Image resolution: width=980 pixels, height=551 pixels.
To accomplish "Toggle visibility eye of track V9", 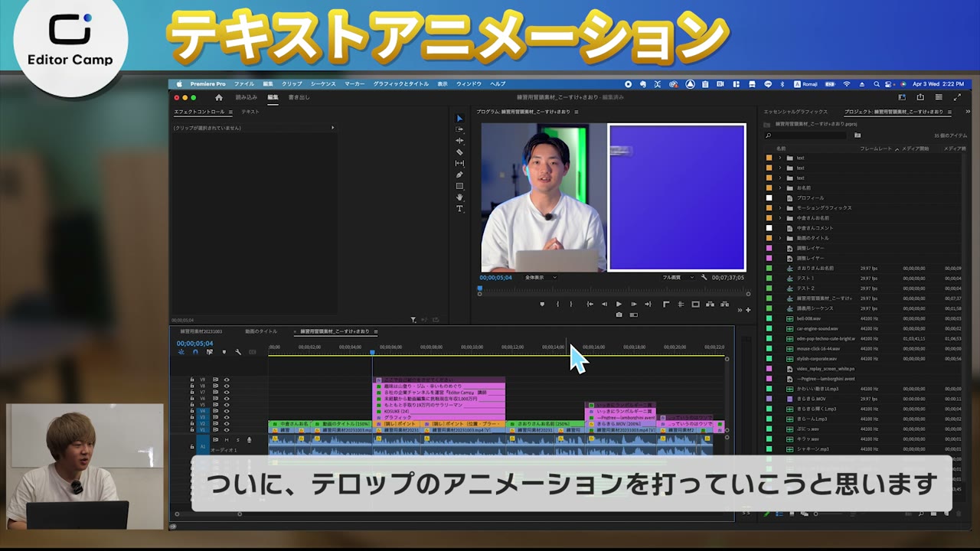I will pyautogui.click(x=227, y=380).
